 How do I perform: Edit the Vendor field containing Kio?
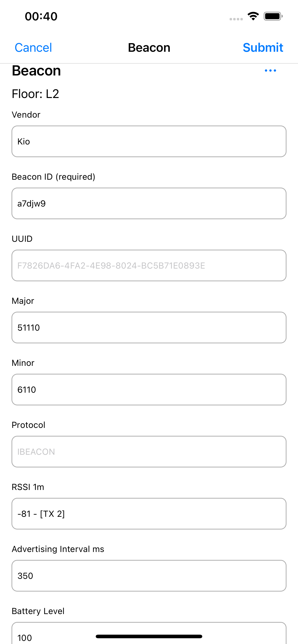149,141
